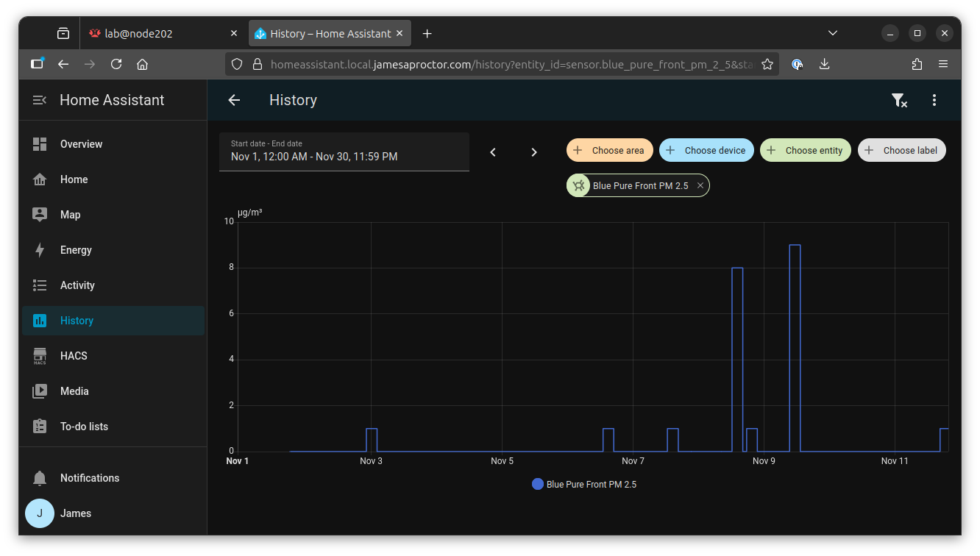Select Overview in the sidebar
This screenshot has width=980, height=556.
(x=81, y=144)
